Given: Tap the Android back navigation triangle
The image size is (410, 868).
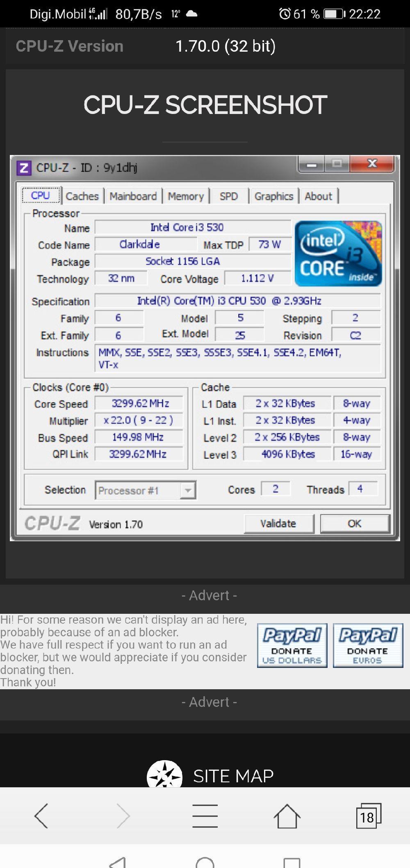Looking at the screenshot, I should [118, 862].
